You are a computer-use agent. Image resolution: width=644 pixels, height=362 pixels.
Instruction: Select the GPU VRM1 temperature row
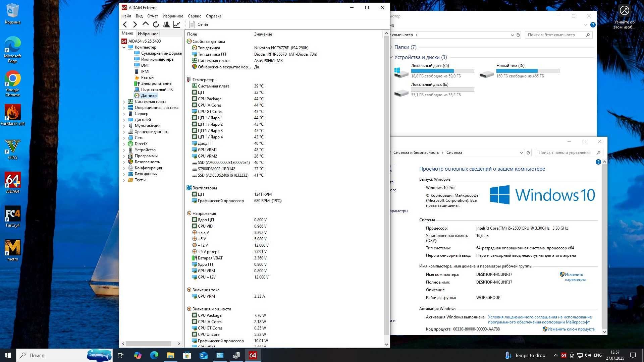point(283,150)
